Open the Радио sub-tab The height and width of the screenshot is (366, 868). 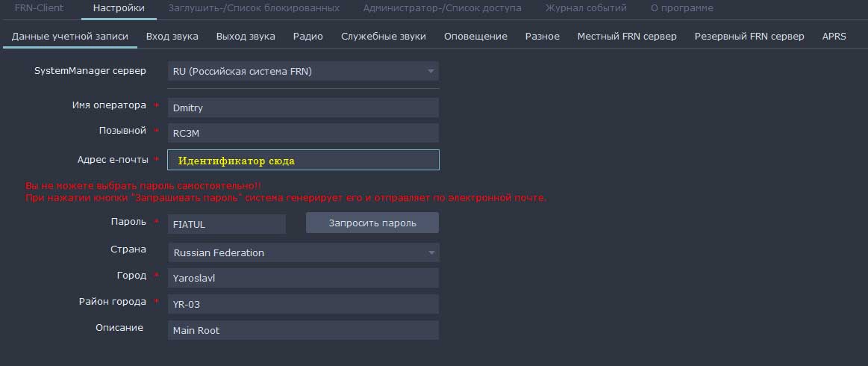(307, 37)
